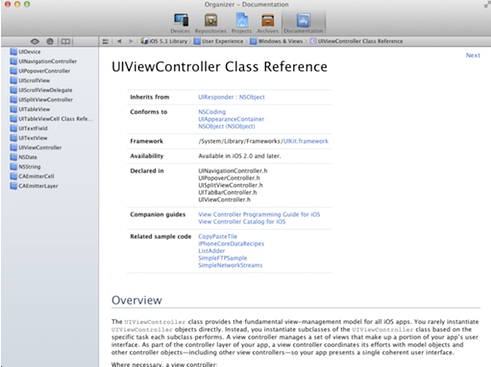Screen dimensions: 491x367
Task: Click the UIViewController.h header text
Action: pyautogui.click(x=224, y=200)
